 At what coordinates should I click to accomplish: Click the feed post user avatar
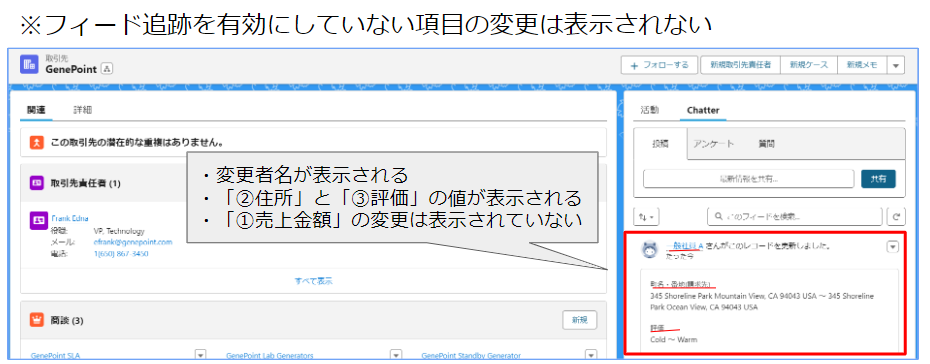(x=651, y=250)
